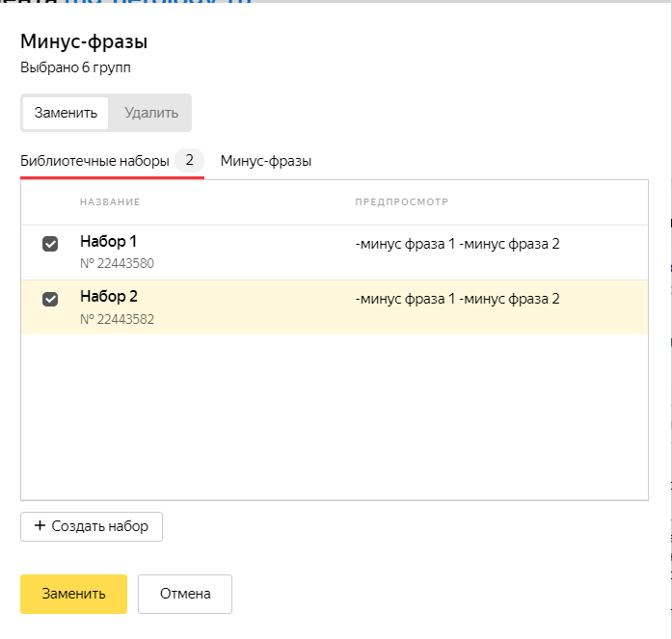
Task: Click the НАЗВАНИЕ column header
Action: pos(110,201)
